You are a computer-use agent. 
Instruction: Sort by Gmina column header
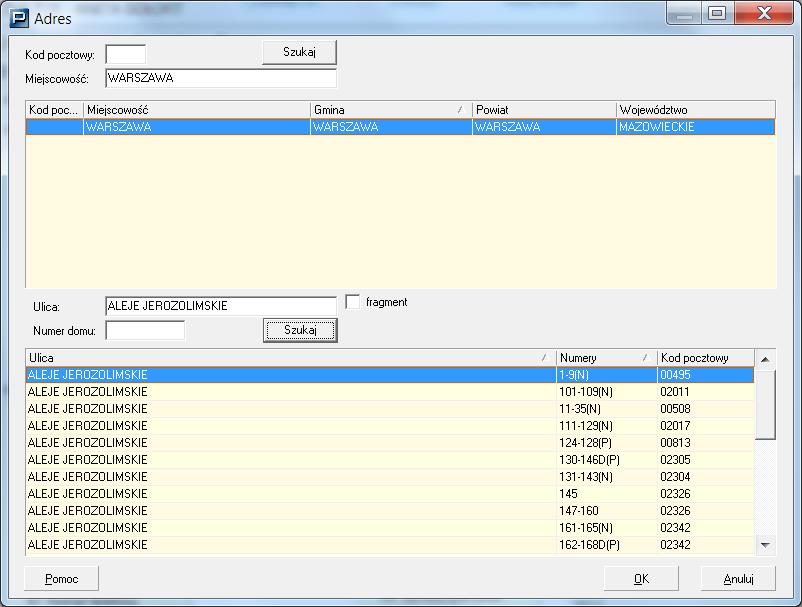390,110
